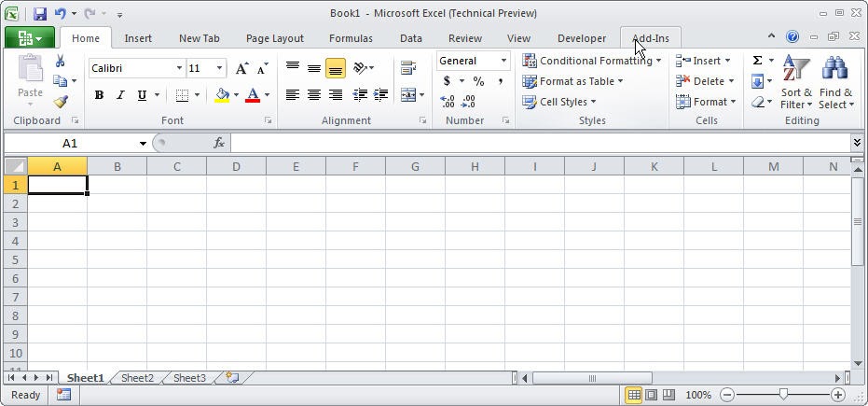The image size is (868, 406).
Task: Click Sort & Filter button
Action: pos(796,82)
